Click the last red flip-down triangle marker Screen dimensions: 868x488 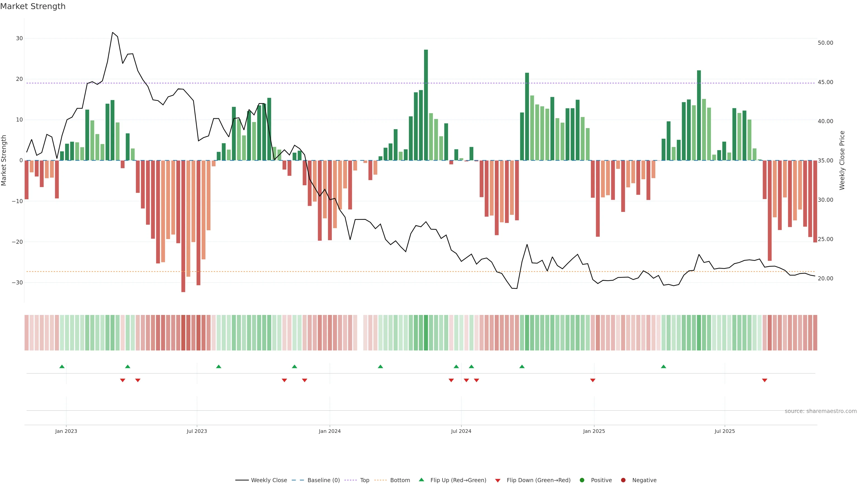[764, 380]
